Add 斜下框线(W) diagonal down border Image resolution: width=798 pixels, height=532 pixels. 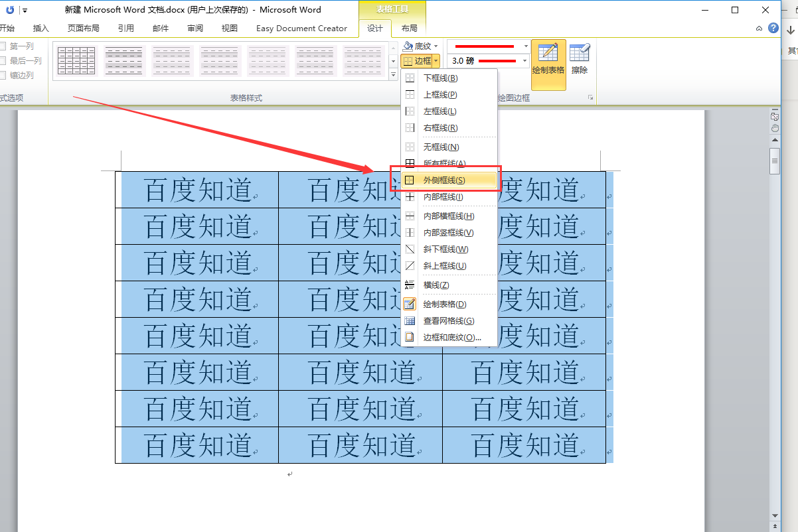pos(449,249)
